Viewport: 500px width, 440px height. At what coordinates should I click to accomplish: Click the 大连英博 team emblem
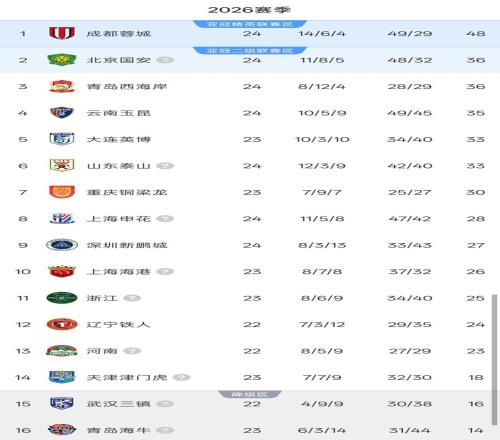[x=62, y=139]
